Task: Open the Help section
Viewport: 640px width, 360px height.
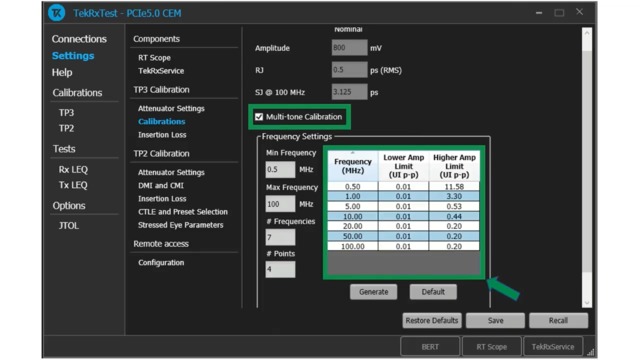Action: 62,73
